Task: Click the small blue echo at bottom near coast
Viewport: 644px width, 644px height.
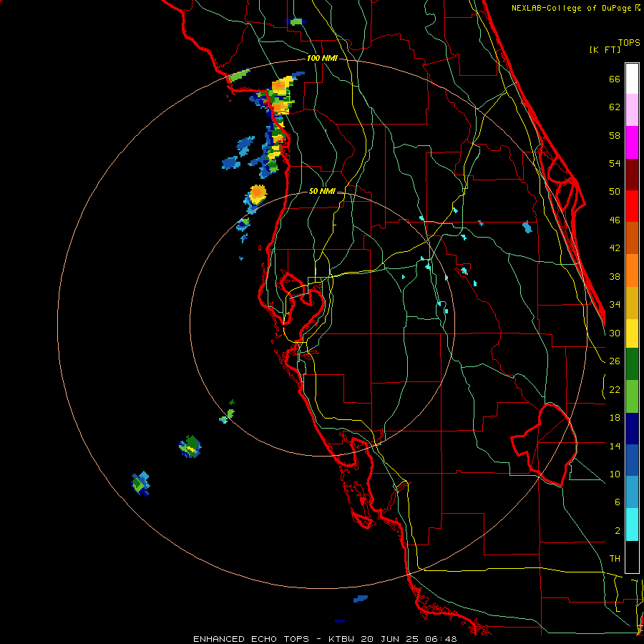Action: pyautogui.click(x=361, y=599)
